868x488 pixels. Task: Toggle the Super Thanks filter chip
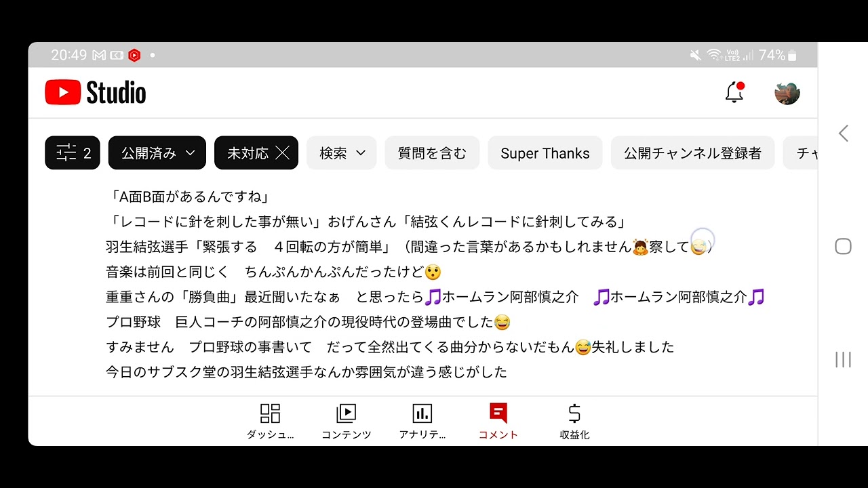[x=545, y=153]
